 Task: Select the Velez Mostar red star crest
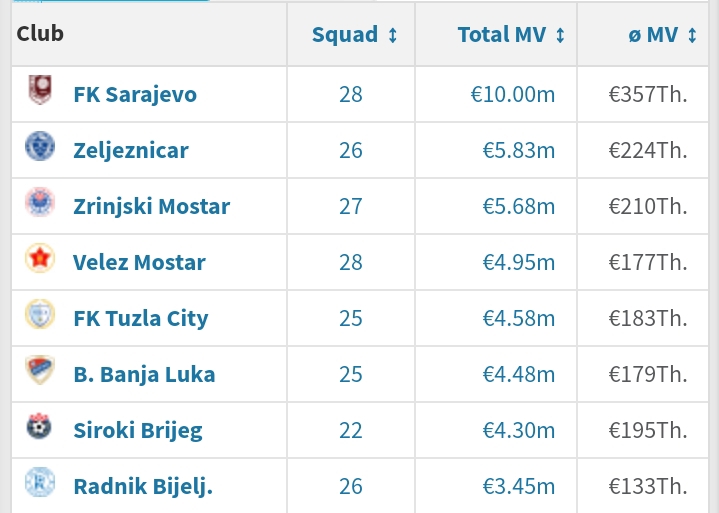pyautogui.click(x=40, y=258)
